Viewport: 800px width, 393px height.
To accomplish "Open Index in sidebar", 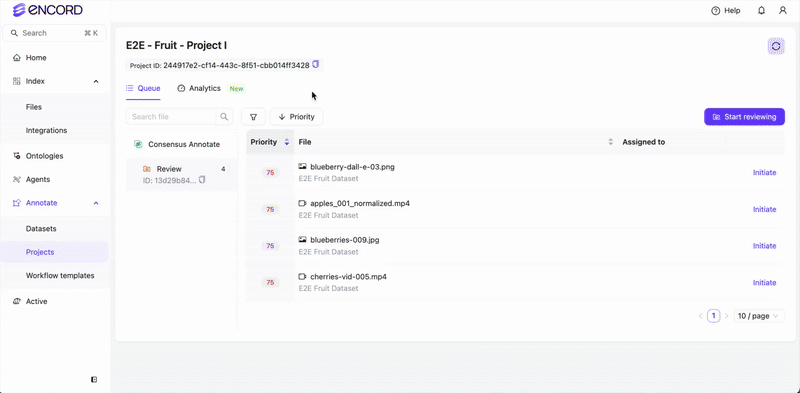I will tap(35, 81).
